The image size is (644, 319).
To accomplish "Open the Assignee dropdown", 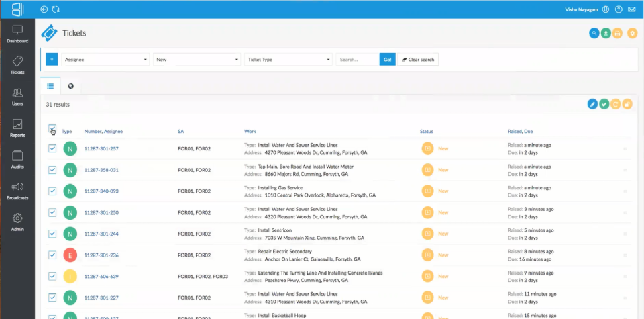I will tap(105, 60).
